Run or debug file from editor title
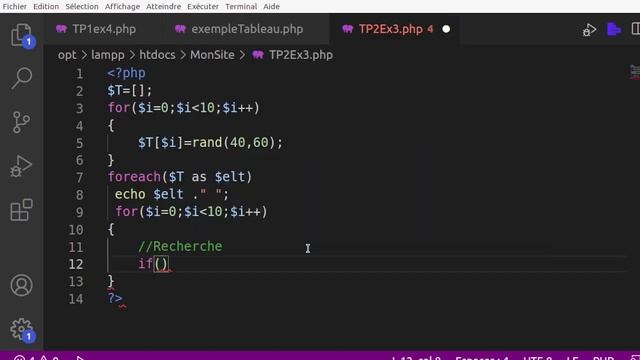 [x=589, y=30]
